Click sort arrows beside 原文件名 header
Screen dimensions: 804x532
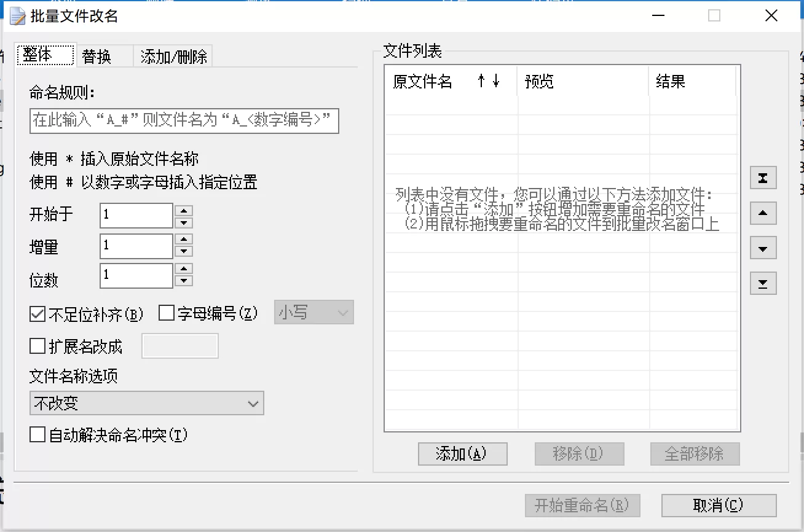(x=489, y=82)
